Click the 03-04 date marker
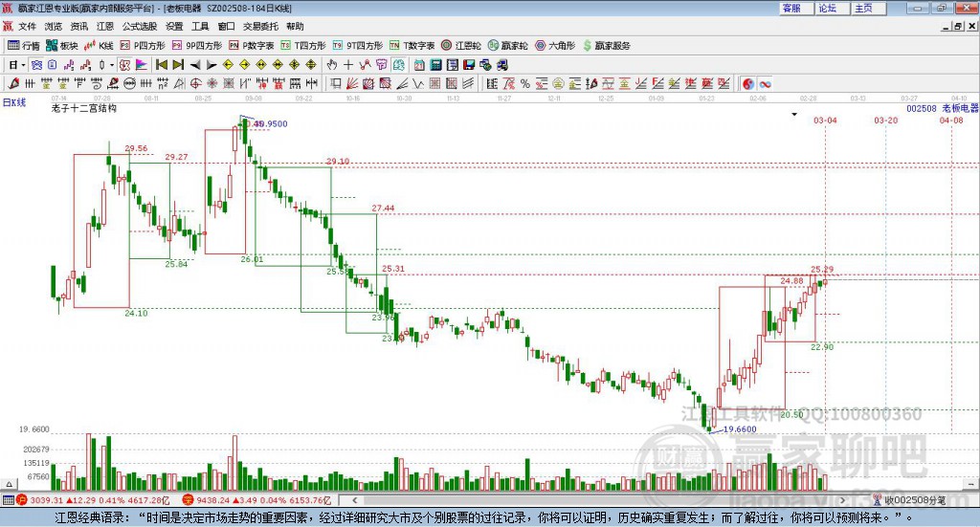 point(825,121)
